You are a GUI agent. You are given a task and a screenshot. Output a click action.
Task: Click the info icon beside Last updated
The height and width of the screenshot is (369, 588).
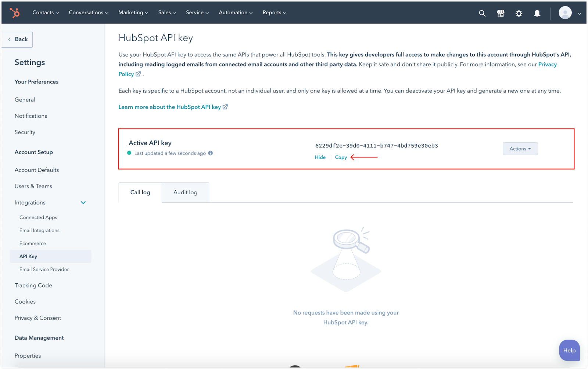[x=211, y=153]
